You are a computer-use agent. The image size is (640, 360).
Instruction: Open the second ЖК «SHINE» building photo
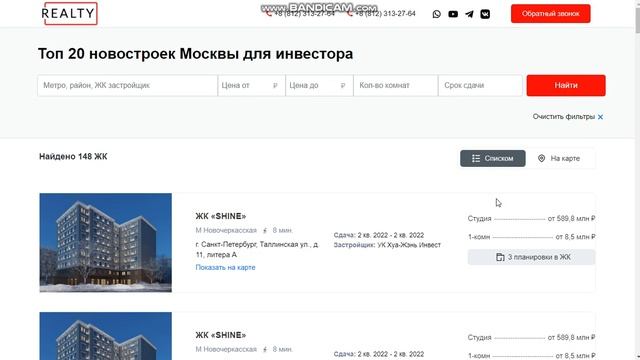(106, 336)
